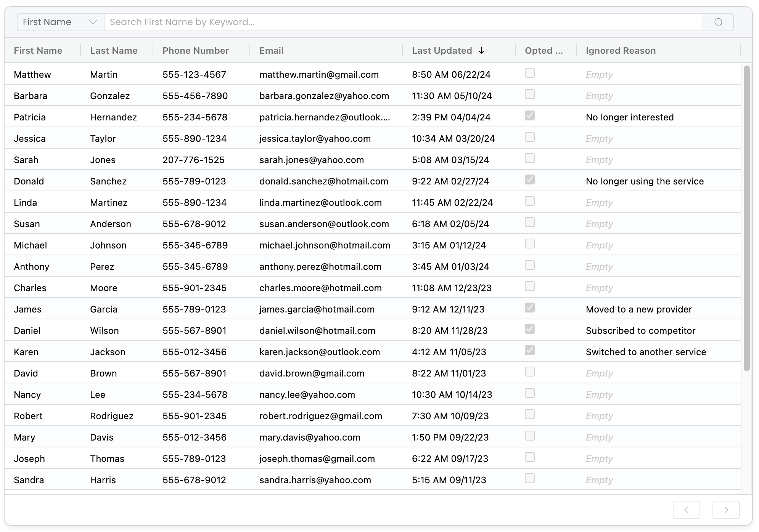
Task: Click the search magnifier icon button
Action: (718, 22)
